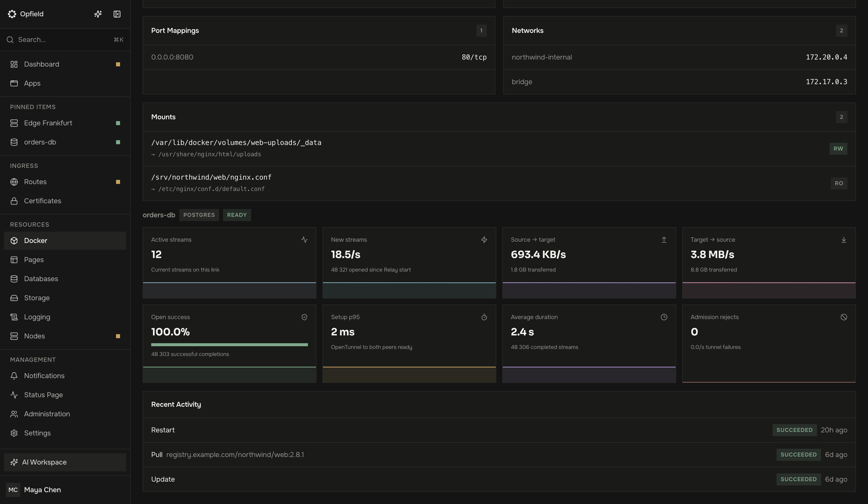The width and height of the screenshot is (868, 504).
Task: Click the Databases cylinder icon
Action: [x=14, y=279]
